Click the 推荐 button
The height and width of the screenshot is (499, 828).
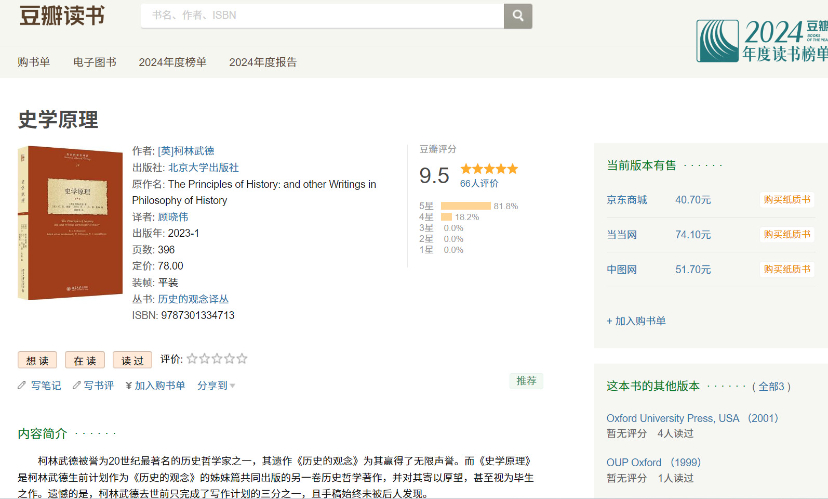pos(526,381)
